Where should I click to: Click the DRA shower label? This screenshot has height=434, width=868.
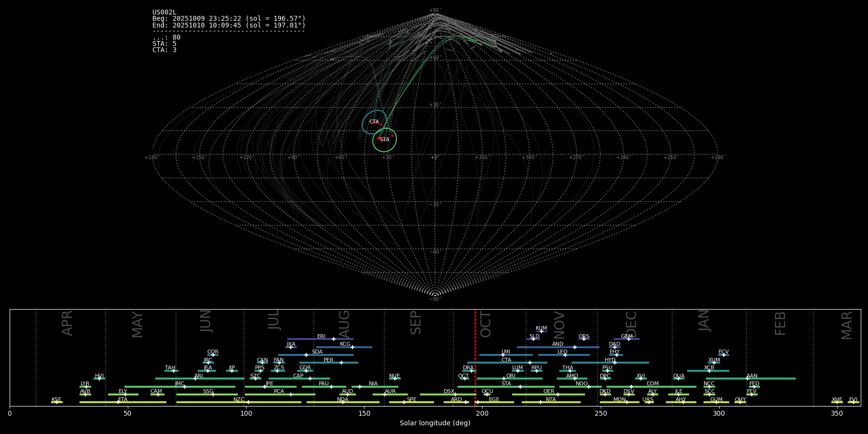(468, 368)
